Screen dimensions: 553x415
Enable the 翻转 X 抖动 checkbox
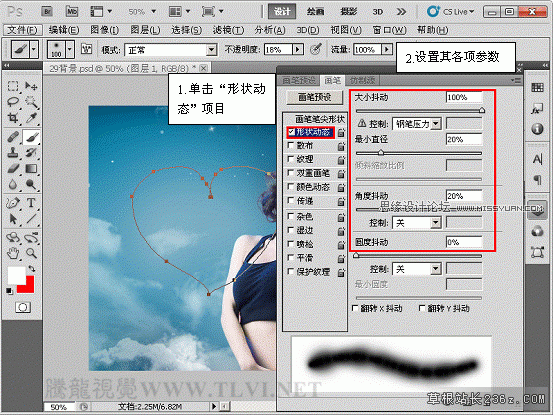coord(355,308)
